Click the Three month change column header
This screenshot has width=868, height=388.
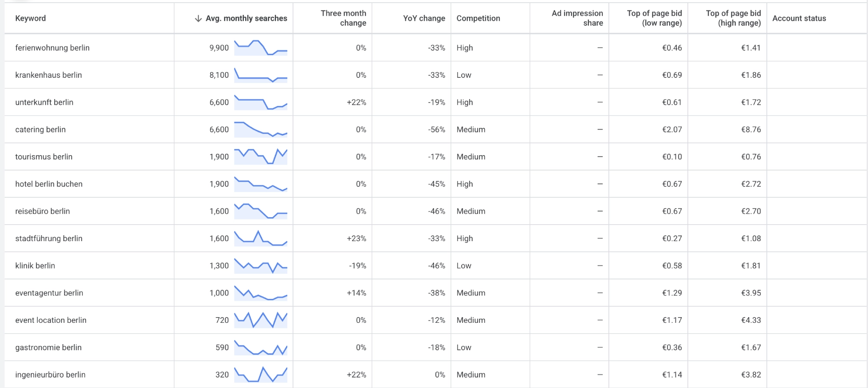click(343, 18)
